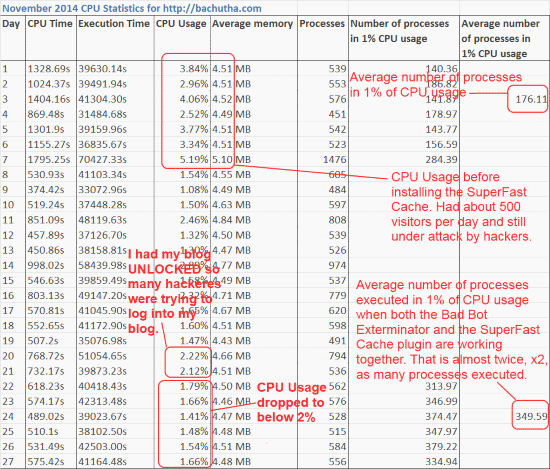Screen dimensions: 550x469
Task: Select Number of processes in 1% CPU usage header
Action: click(400, 31)
